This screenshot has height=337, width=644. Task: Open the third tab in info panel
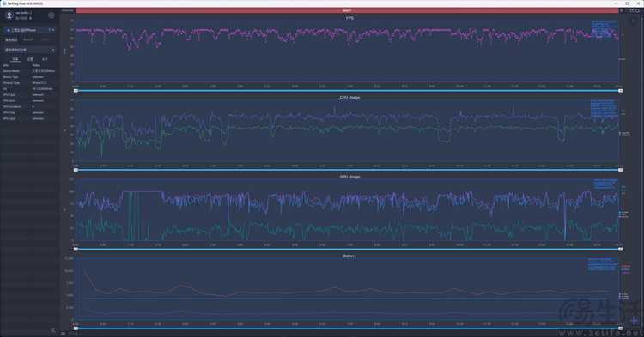pos(45,59)
